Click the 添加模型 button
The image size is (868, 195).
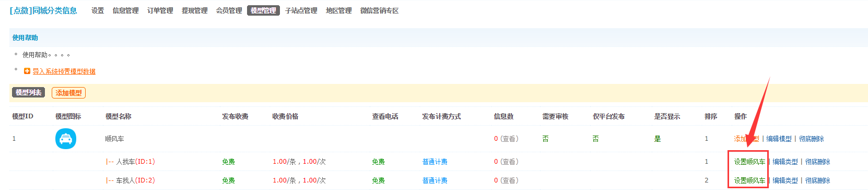point(68,93)
